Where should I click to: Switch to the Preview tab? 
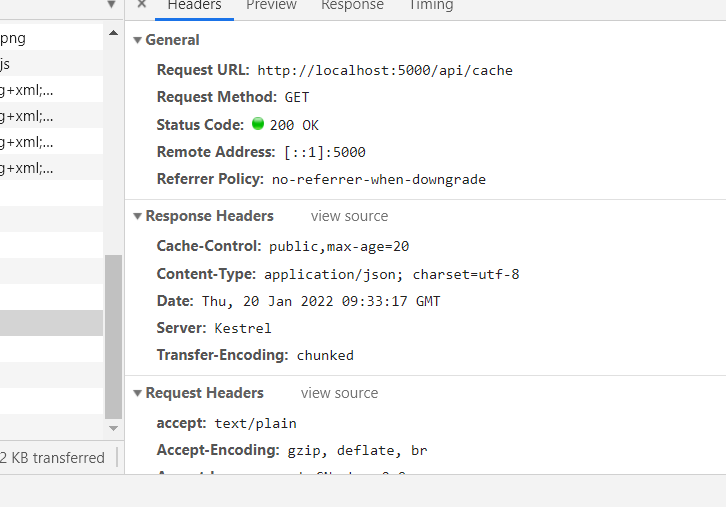(x=271, y=5)
